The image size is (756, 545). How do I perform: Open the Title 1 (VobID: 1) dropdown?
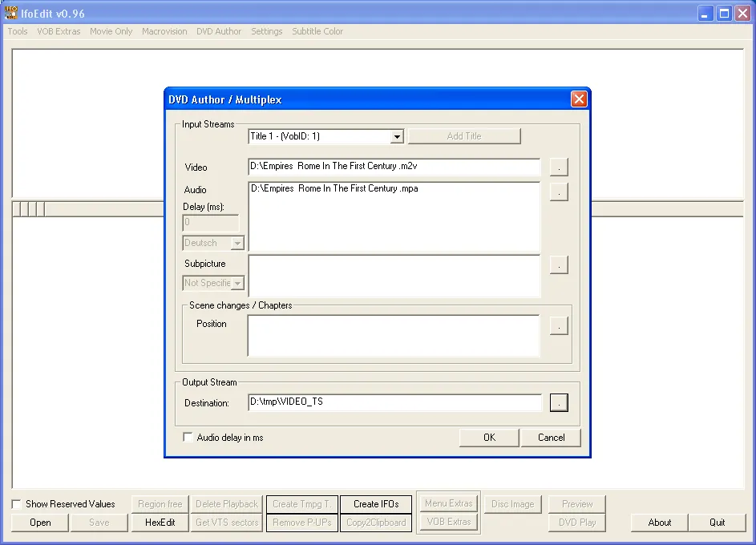[396, 136]
